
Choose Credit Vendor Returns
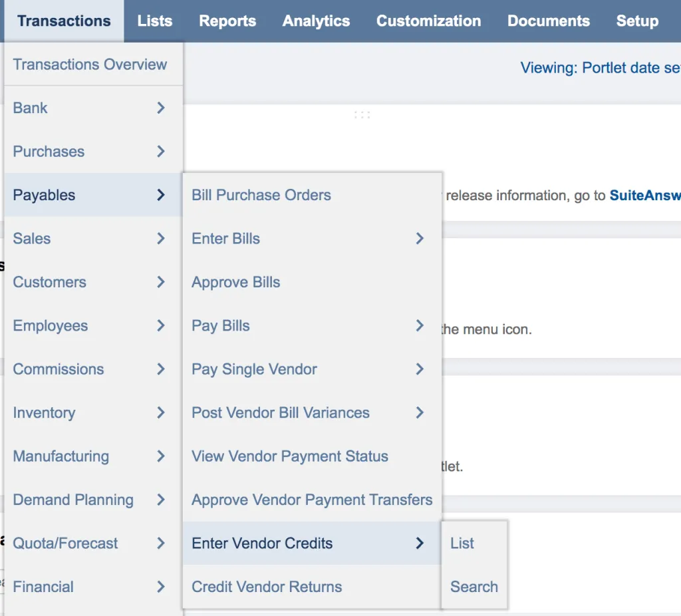click(312, 587)
